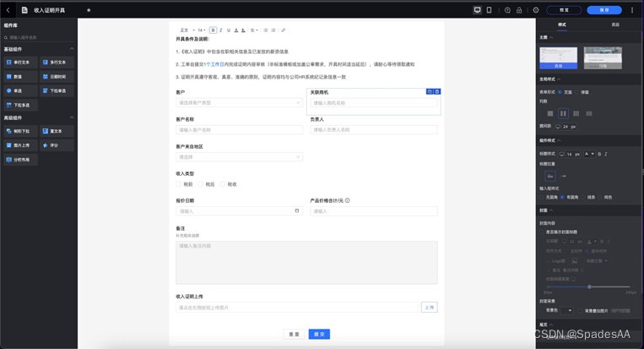
Task: Choose four-column layout icon
Action: pyautogui.click(x=589, y=113)
